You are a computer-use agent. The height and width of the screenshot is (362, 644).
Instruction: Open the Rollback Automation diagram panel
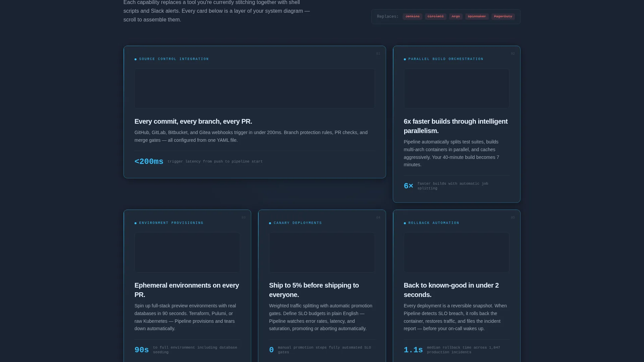[457, 252]
